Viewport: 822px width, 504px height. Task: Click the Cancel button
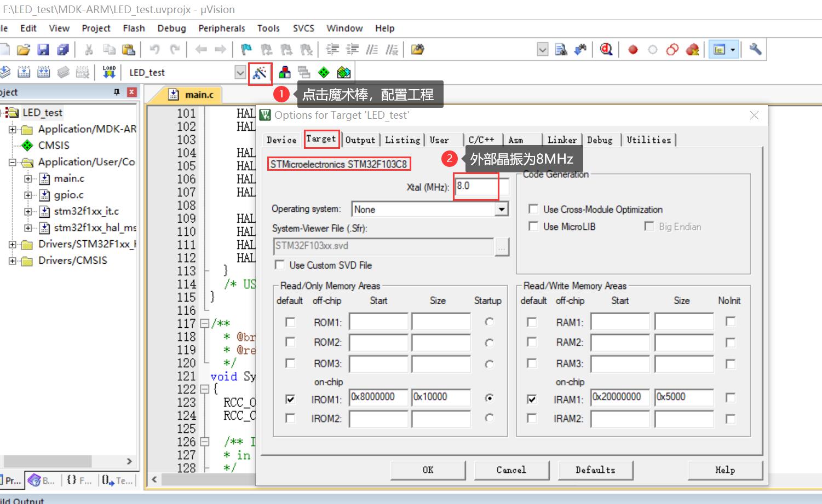pyautogui.click(x=511, y=470)
